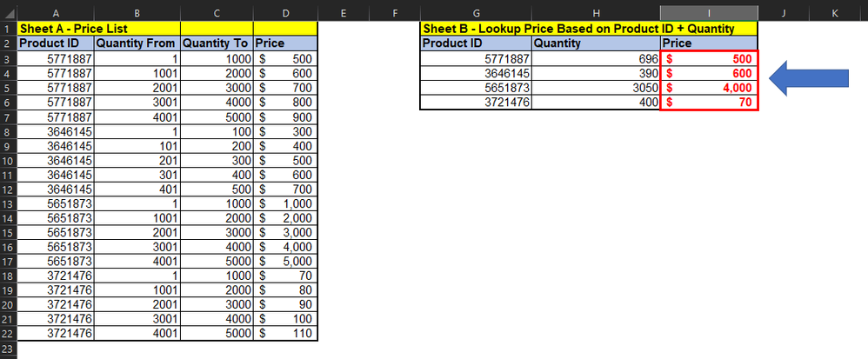Select column H header
Screen dimensions: 868x359
[596, 13]
